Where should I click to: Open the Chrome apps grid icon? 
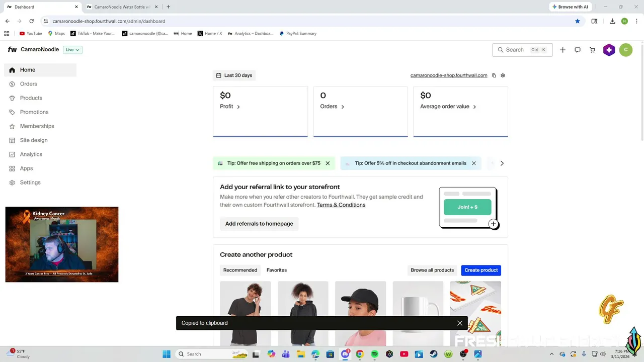(7, 34)
